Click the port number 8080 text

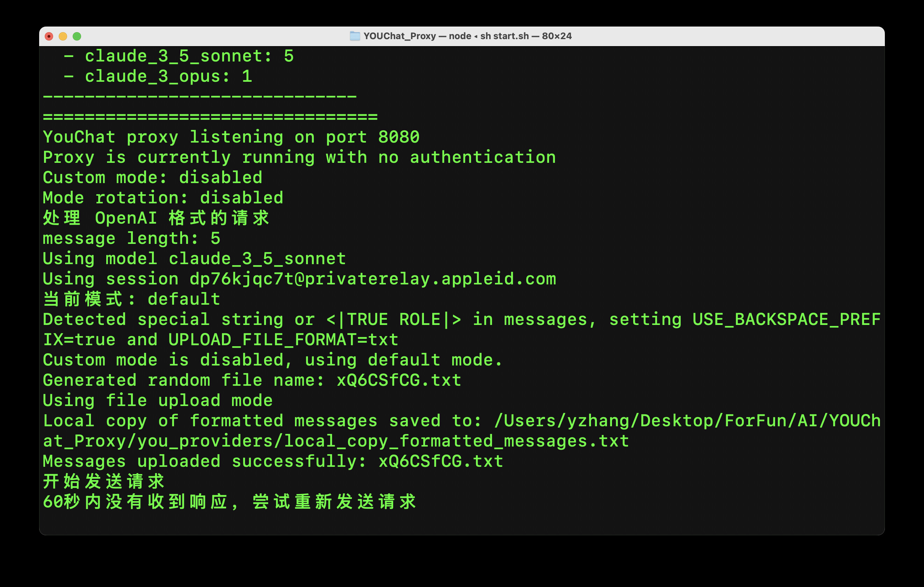point(398,137)
